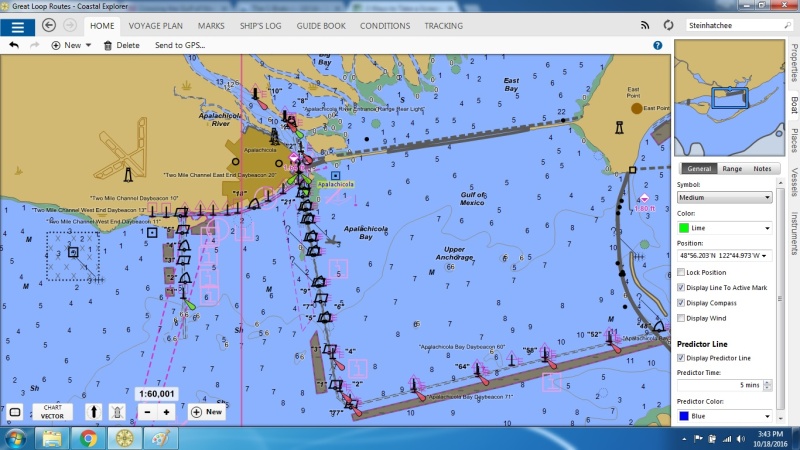Open the TRACKING tab
800x450 pixels.
pyautogui.click(x=443, y=26)
